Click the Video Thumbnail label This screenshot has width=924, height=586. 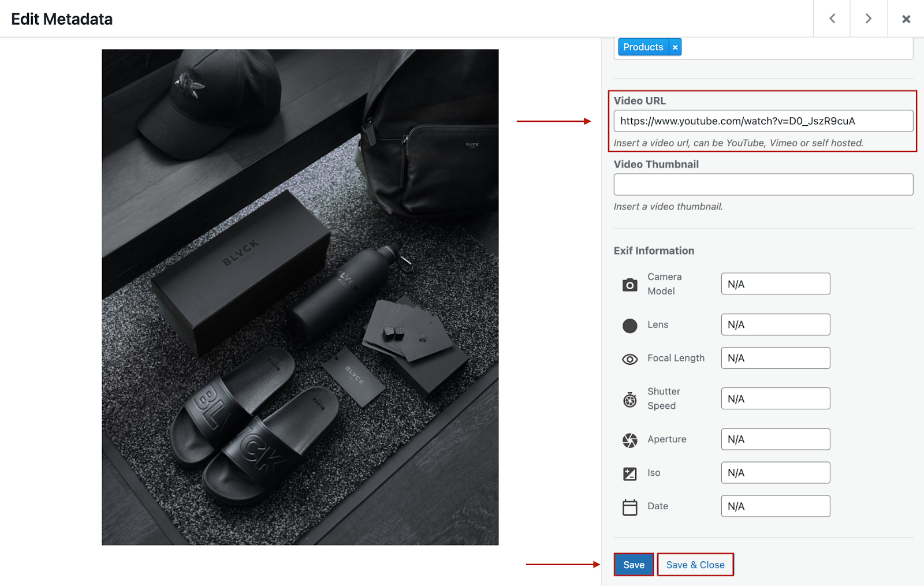coord(656,164)
